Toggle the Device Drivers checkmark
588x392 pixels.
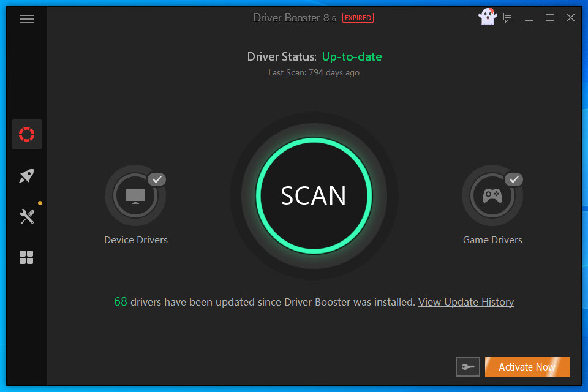pyautogui.click(x=157, y=179)
